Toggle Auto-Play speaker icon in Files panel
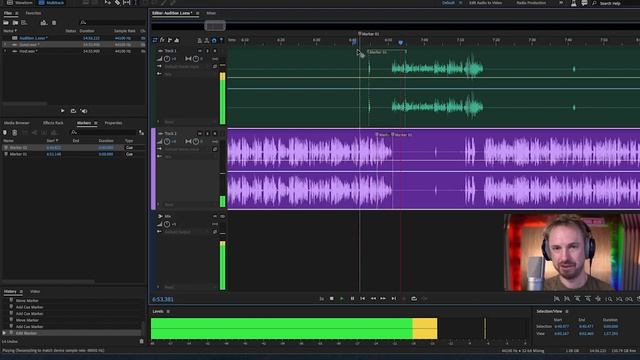 tap(84, 111)
